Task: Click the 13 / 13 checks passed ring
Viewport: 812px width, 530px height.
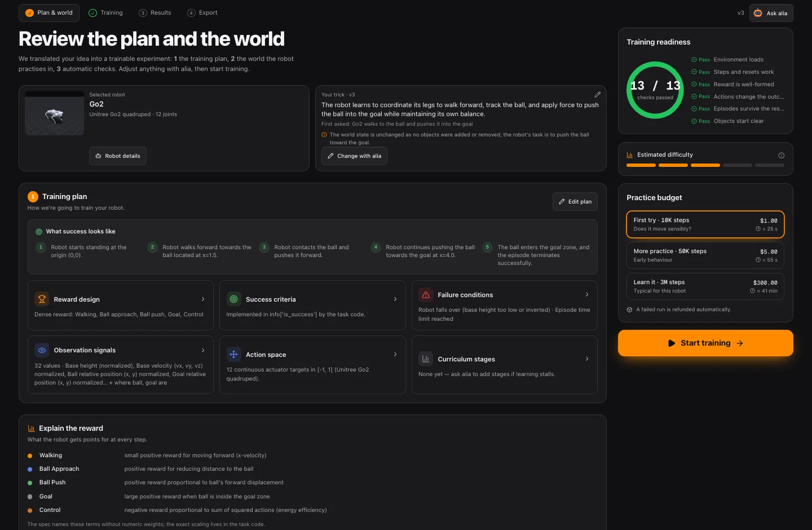Action: tap(655, 90)
